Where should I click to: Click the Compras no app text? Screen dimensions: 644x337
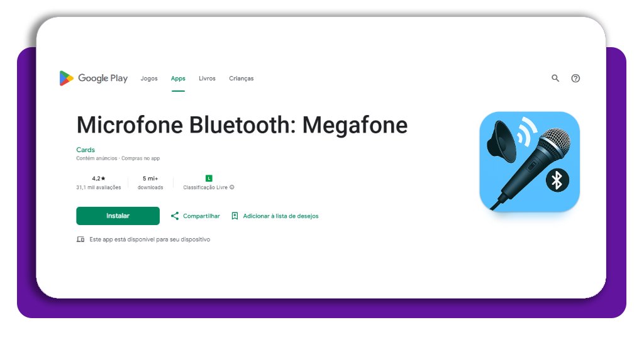[140, 158]
